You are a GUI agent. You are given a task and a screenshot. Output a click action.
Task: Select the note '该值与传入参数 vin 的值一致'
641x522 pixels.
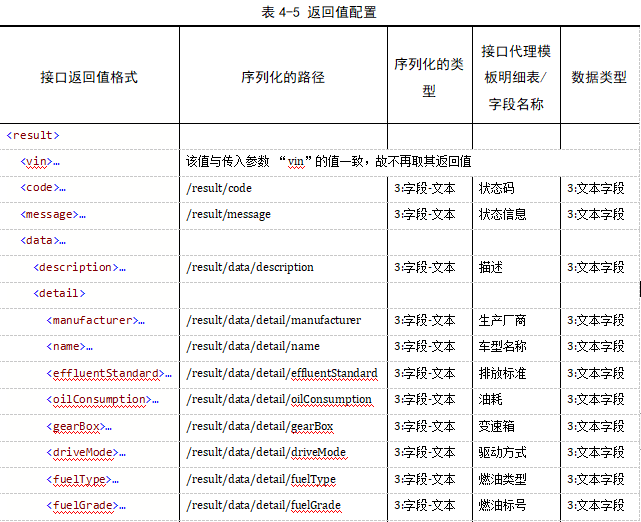click(329, 161)
